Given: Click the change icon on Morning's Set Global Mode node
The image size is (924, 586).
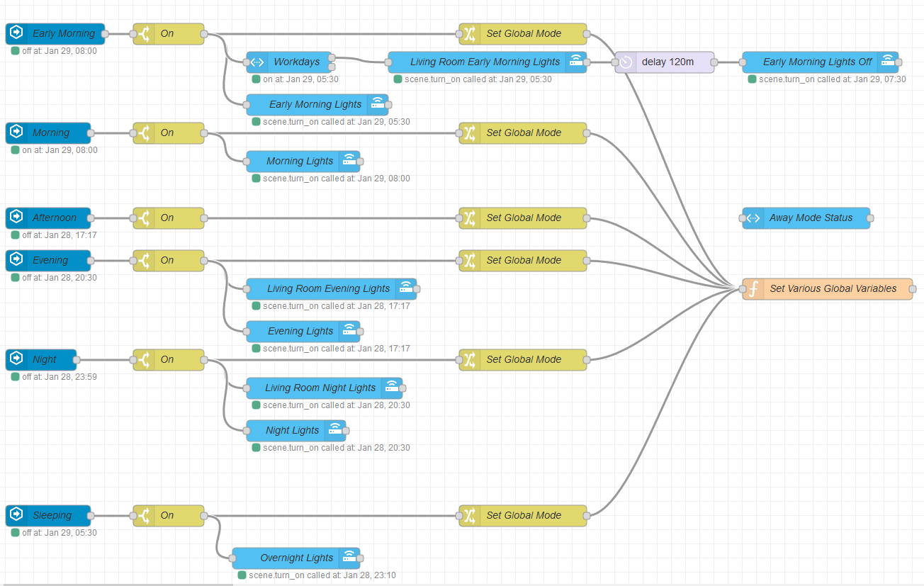Looking at the screenshot, I should point(470,133).
